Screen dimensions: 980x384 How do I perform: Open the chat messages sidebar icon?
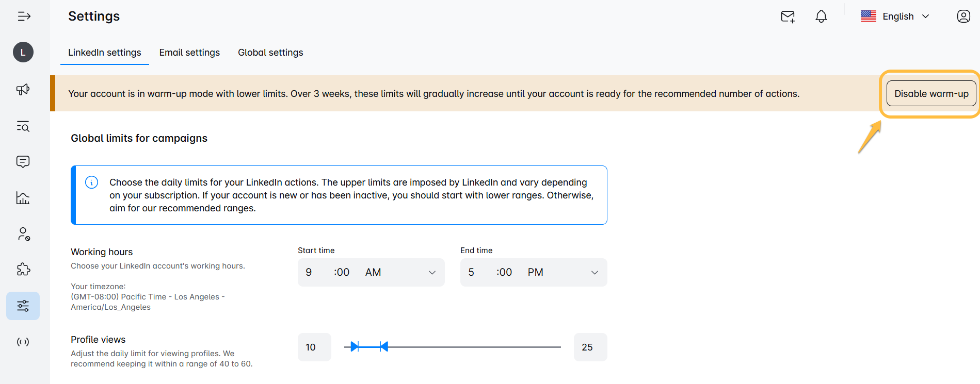pos(23,162)
